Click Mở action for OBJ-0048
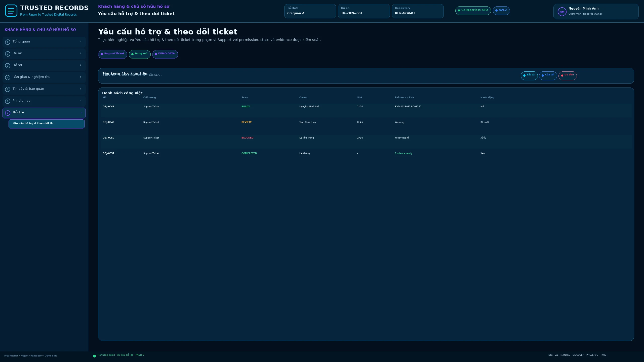Viewport: 644px width, 362px height. click(x=482, y=107)
